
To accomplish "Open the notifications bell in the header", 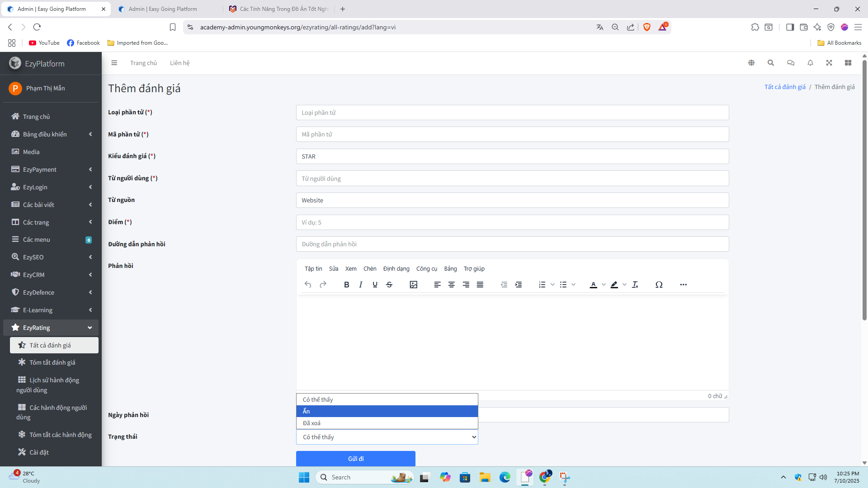I will [810, 63].
